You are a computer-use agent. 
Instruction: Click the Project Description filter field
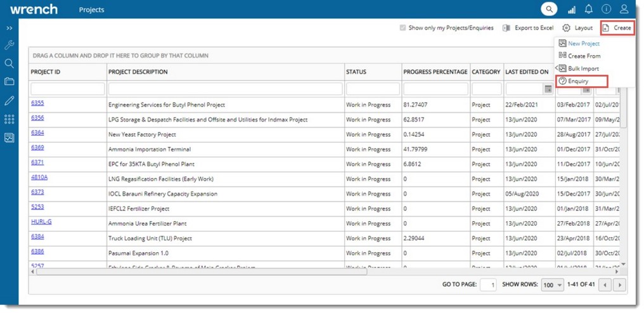coord(225,89)
